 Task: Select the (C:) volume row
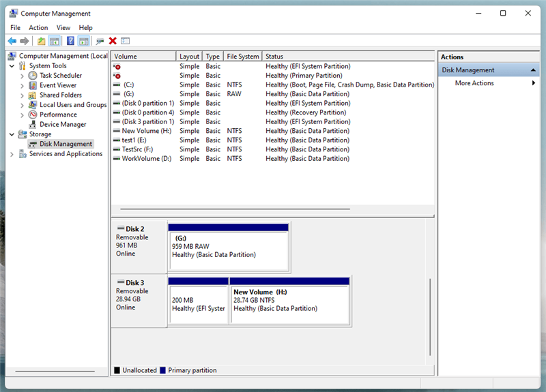tap(273, 85)
